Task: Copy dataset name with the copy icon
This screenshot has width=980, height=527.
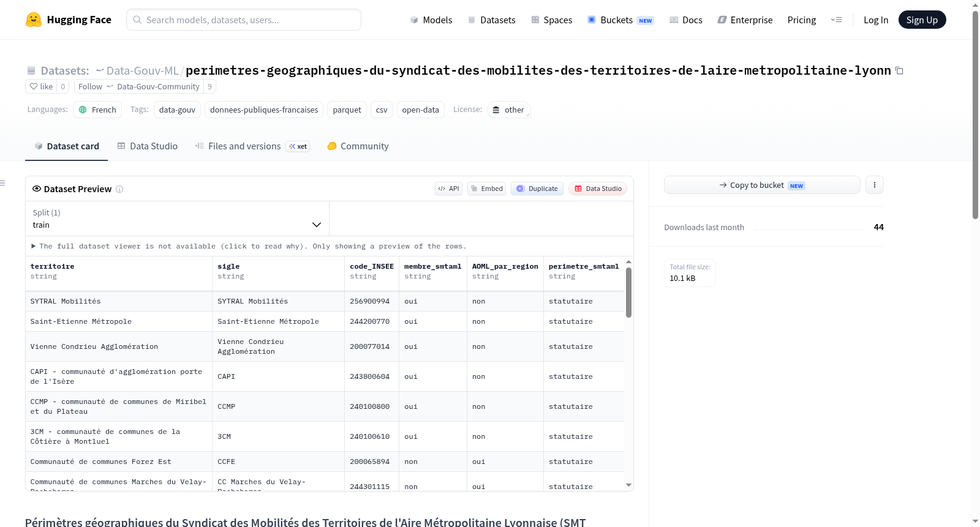Action: (x=899, y=70)
